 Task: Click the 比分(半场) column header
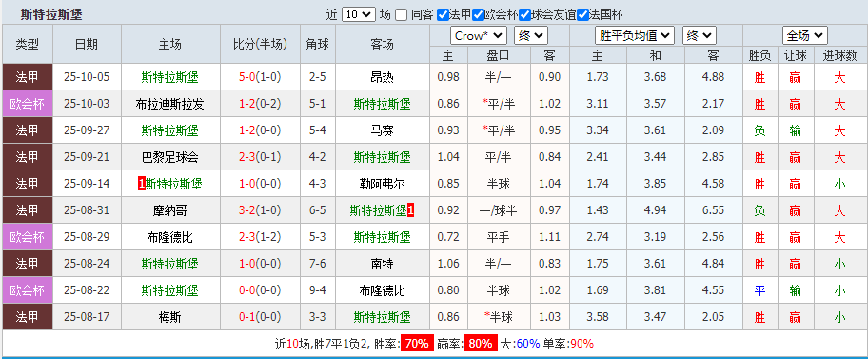click(x=261, y=45)
